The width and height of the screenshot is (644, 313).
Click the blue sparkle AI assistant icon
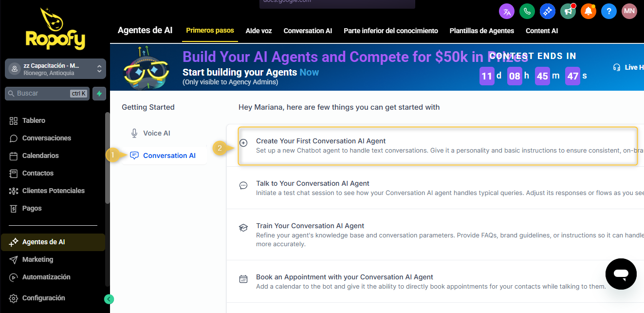pyautogui.click(x=548, y=11)
